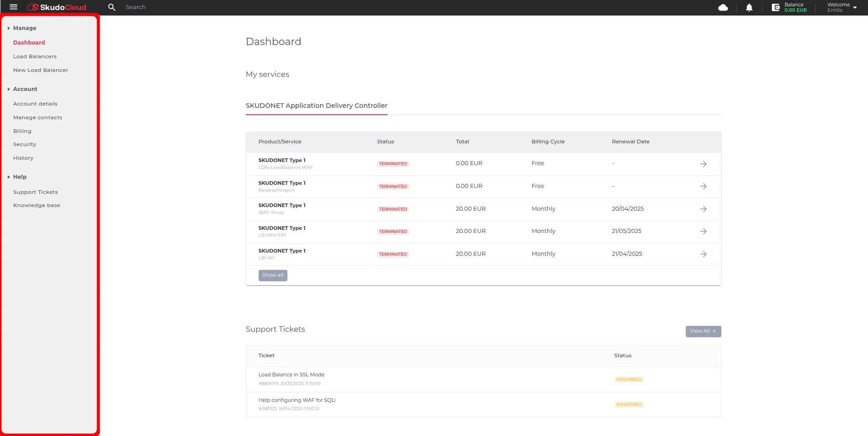This screenshot has width=868, height=436.
Task: Open the notifications bell
Action: [749, 8]
